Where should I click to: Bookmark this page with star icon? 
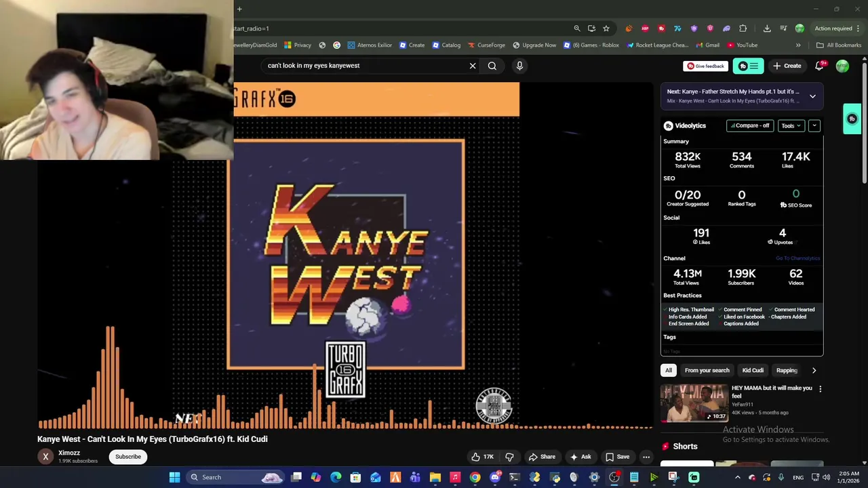point(606,28)
